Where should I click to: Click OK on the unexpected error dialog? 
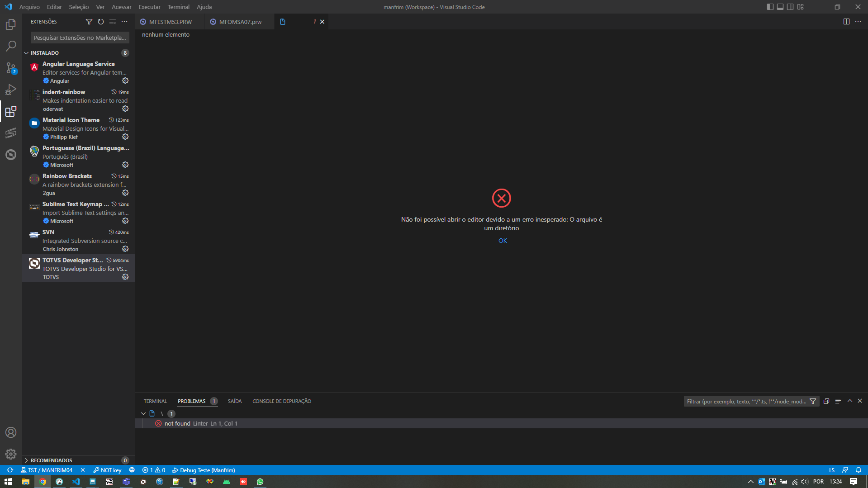pos(502,241)
